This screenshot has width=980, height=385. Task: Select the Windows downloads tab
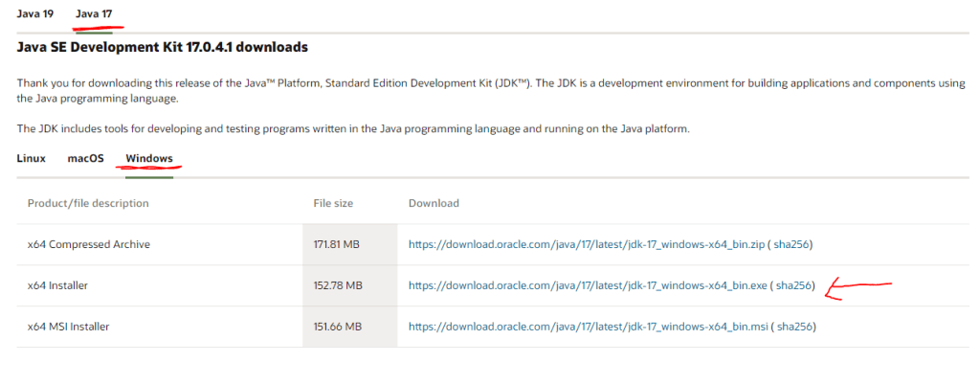(149, 158)
